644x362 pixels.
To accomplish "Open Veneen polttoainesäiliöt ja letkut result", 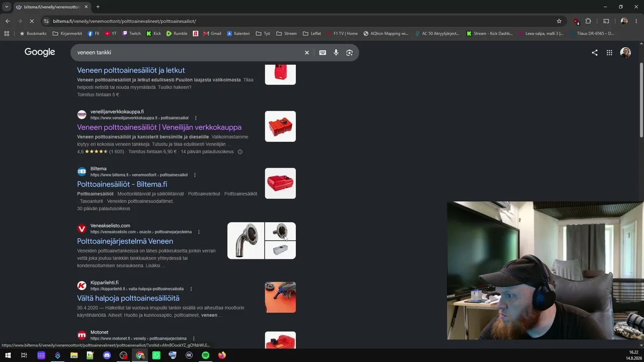I will (x=131, y=70).
